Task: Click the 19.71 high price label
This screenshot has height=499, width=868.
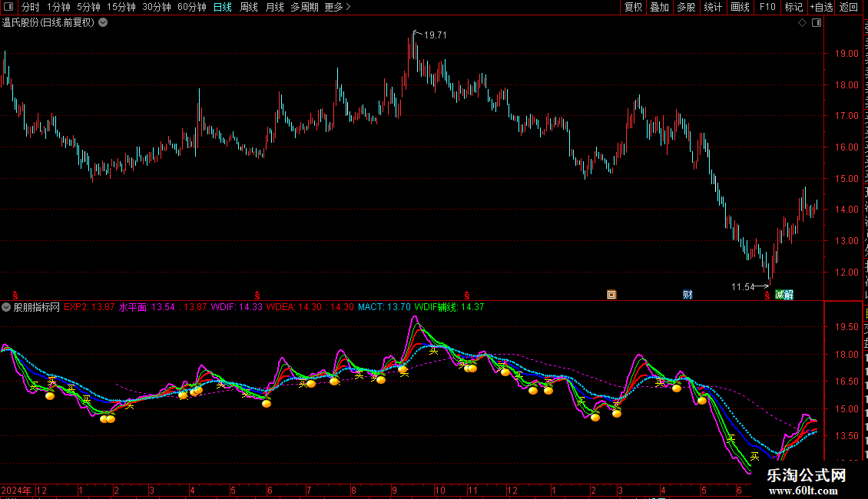Action: click(435, 35)
